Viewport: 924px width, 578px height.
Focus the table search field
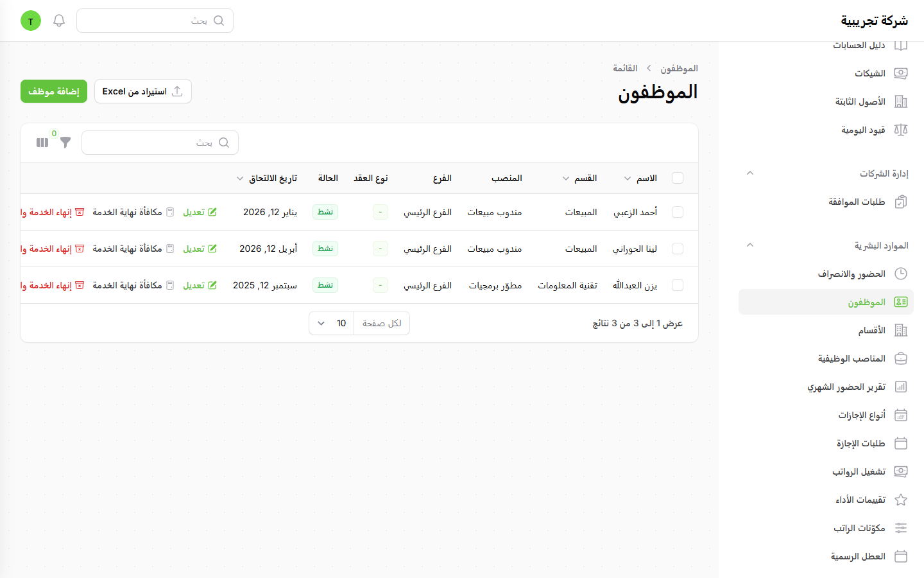click(x=160, y=143)
